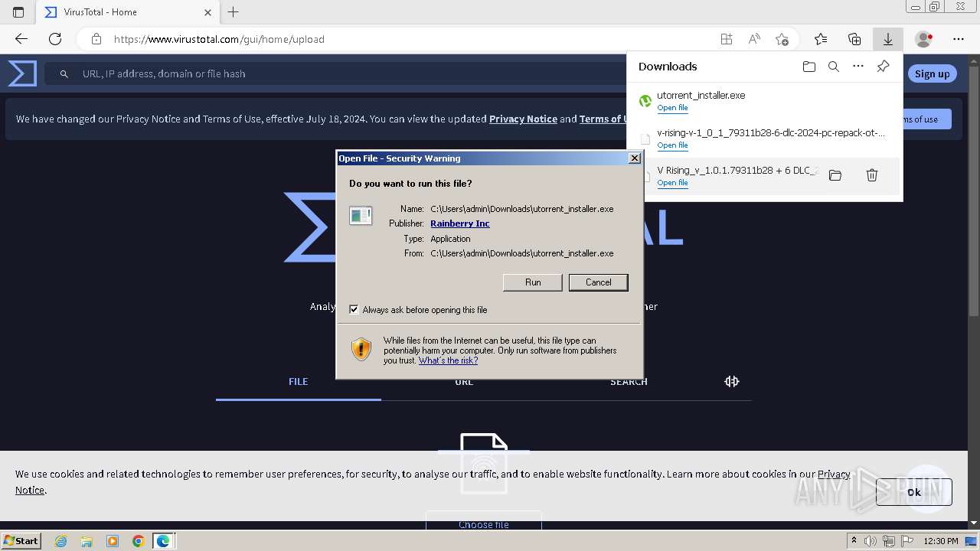Switch to the URL tab

click(x=464, y=382)
